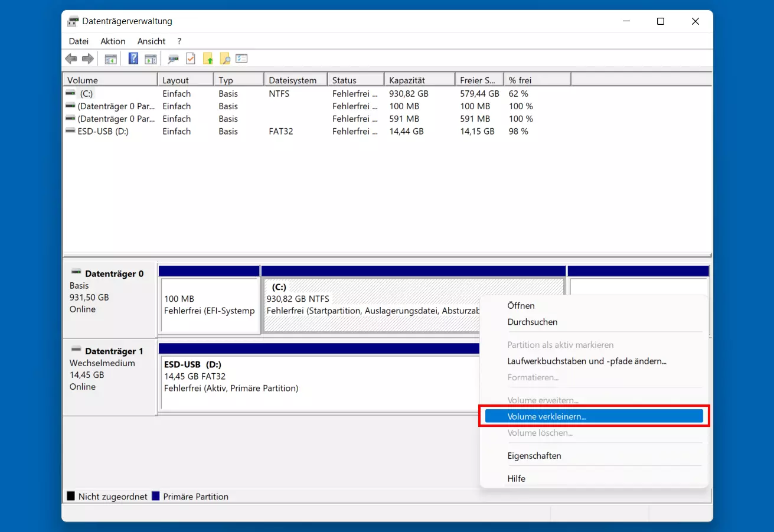This screenshot has width=774, height=532.
Task: Click the 930,82 GB capacity cell
Action: (409, 93)
